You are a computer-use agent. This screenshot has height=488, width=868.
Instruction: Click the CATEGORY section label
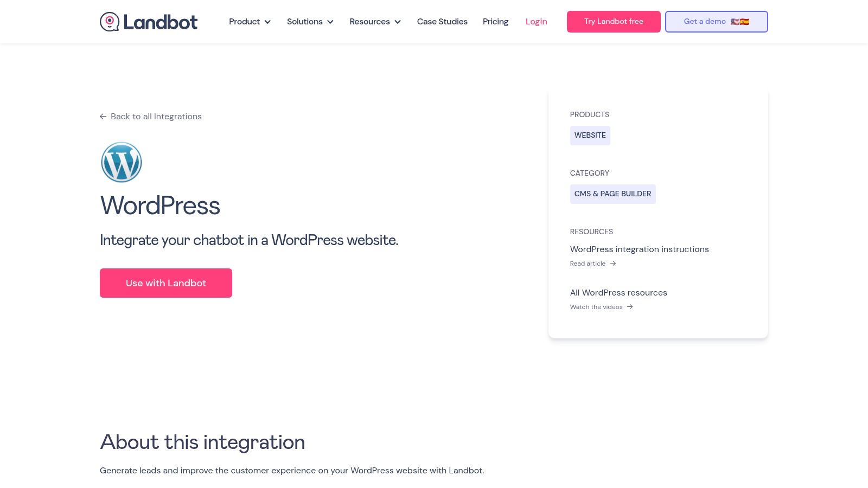tap(590, 173)
